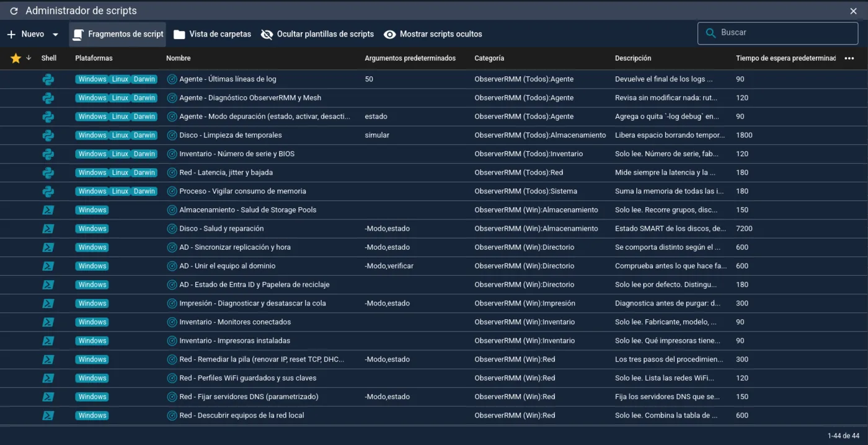Click template badge icon of Agente - Diagnóstico ObserverRMM
This screenshot has width=868, height=445.
(172, 98)
